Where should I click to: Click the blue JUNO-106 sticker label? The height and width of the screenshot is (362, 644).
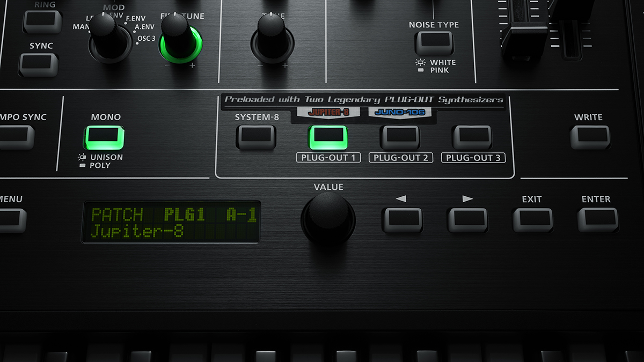click(x=400, y=113)
